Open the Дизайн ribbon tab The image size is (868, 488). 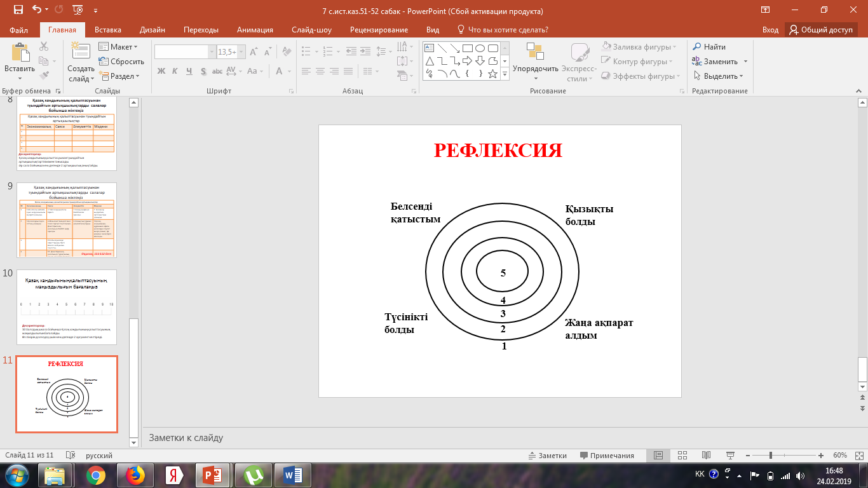point(153,30)
